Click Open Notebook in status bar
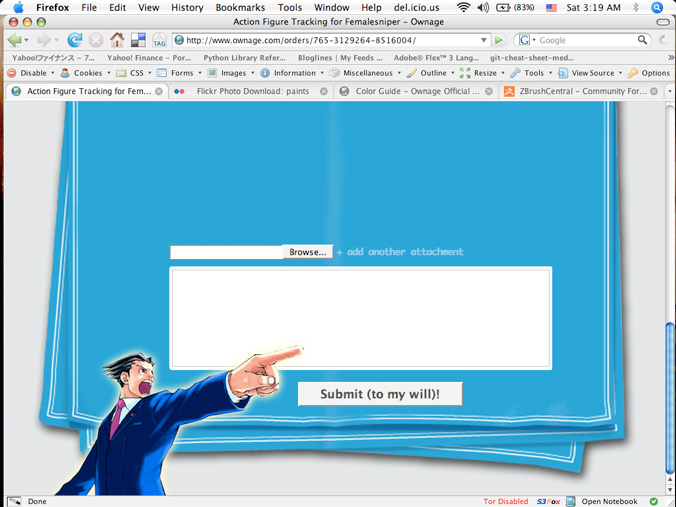This screenshot has height=507, width=676. [609, 501]
